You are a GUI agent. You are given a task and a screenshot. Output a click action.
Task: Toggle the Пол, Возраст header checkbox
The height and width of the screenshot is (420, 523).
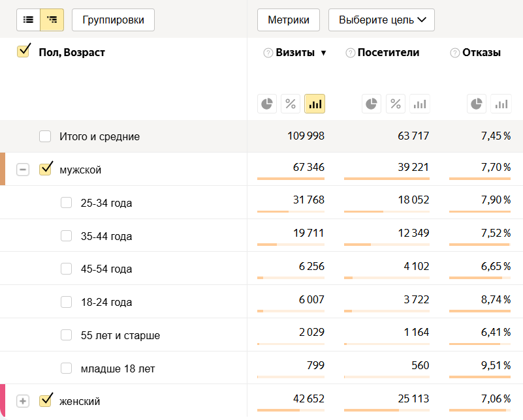[x=24, y=51]
